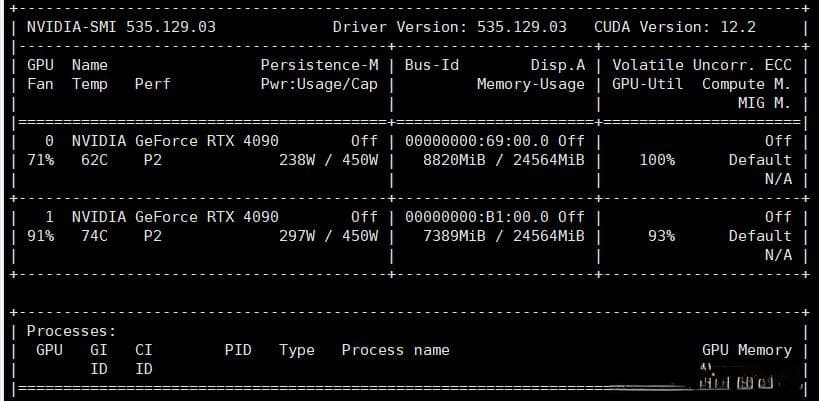Click the GI ID column header

(x=99, y=360)
